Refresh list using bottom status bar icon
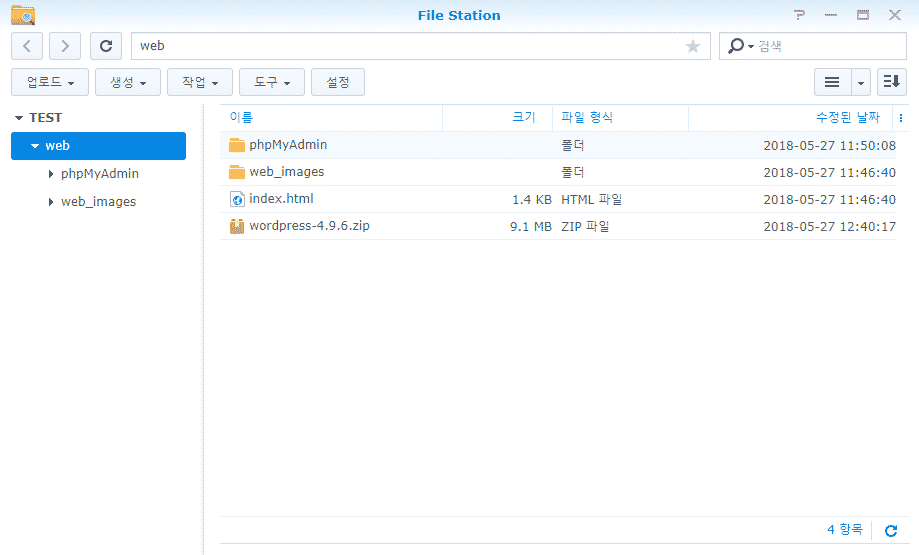The height and width of the screenshot is (555, 919). [891, 530]
